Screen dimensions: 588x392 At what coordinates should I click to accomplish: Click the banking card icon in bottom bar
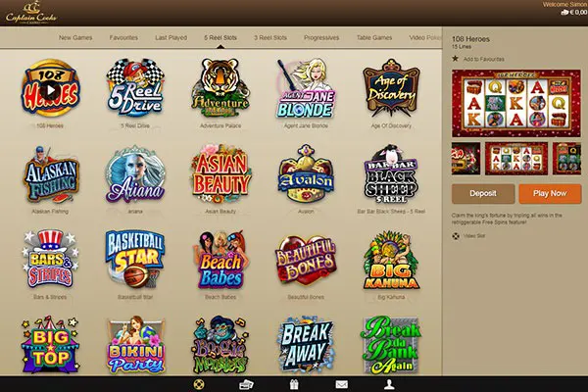[245, 384]
